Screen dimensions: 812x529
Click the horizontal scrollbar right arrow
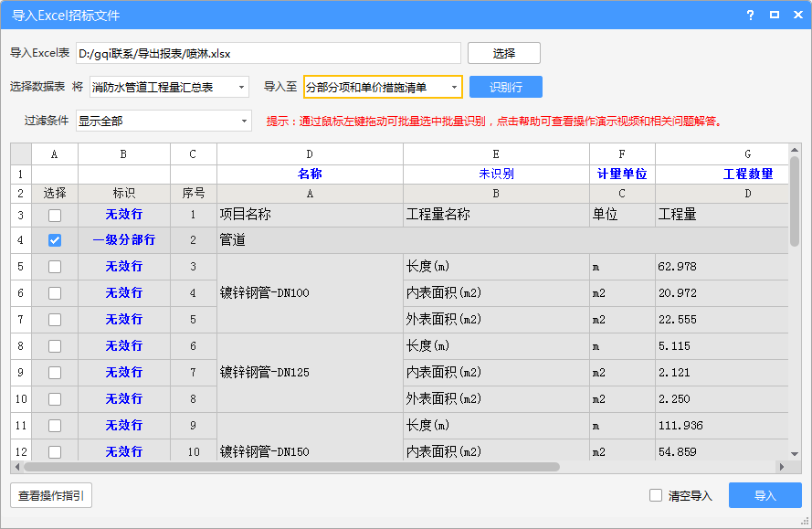point(782,467)
